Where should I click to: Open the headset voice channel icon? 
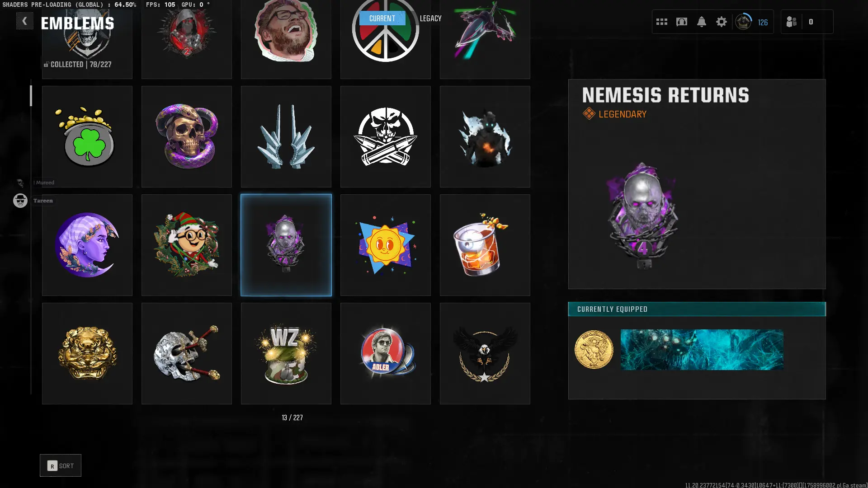coord(682,22)
